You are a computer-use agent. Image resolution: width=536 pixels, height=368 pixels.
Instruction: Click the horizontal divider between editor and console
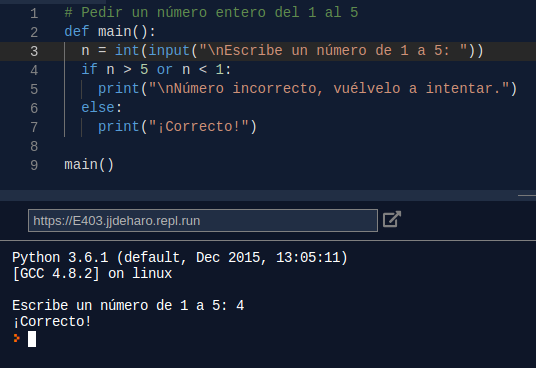pyautogui.click(x=268, y=195)
